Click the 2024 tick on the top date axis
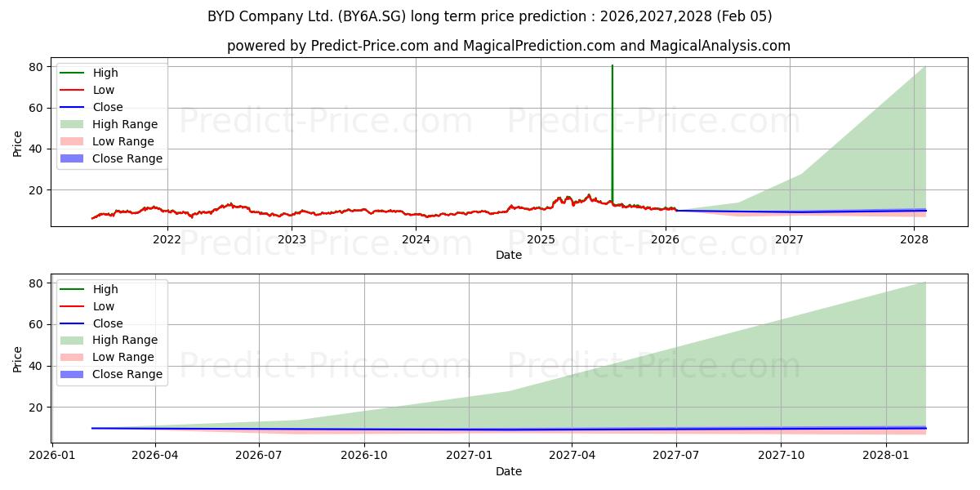Screen dimensions: 980x490 [416, 239]
